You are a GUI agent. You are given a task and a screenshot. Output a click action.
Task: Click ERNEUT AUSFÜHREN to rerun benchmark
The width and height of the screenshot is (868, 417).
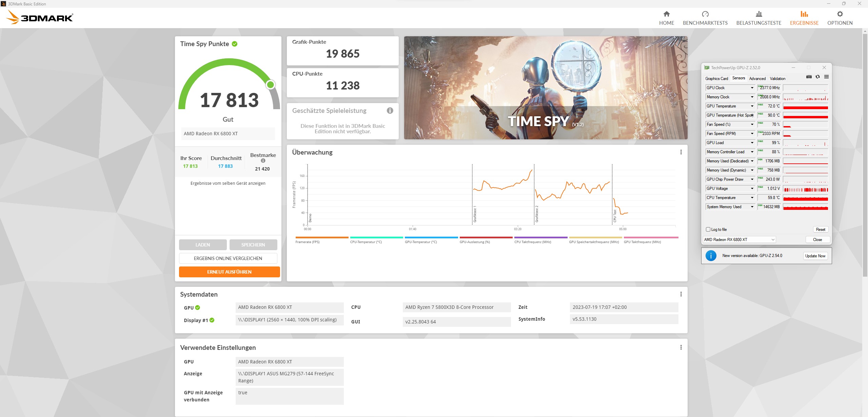tap(229, 272)
